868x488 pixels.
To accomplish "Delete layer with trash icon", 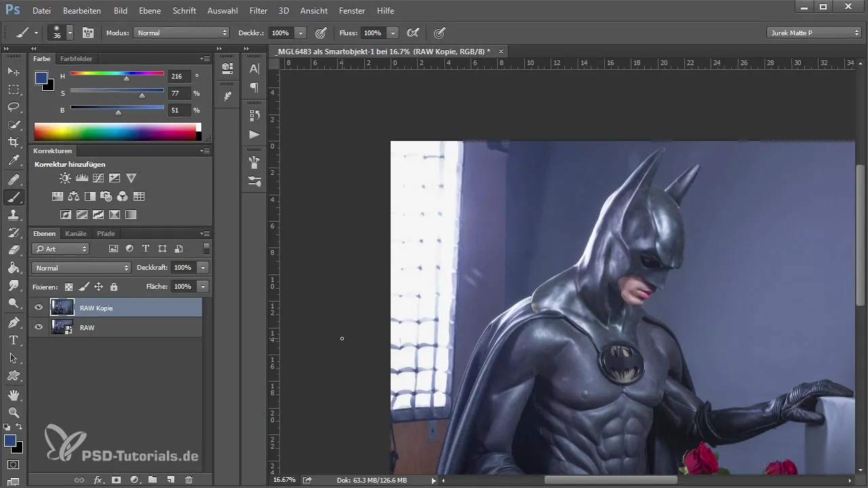I will coord(189,480).
